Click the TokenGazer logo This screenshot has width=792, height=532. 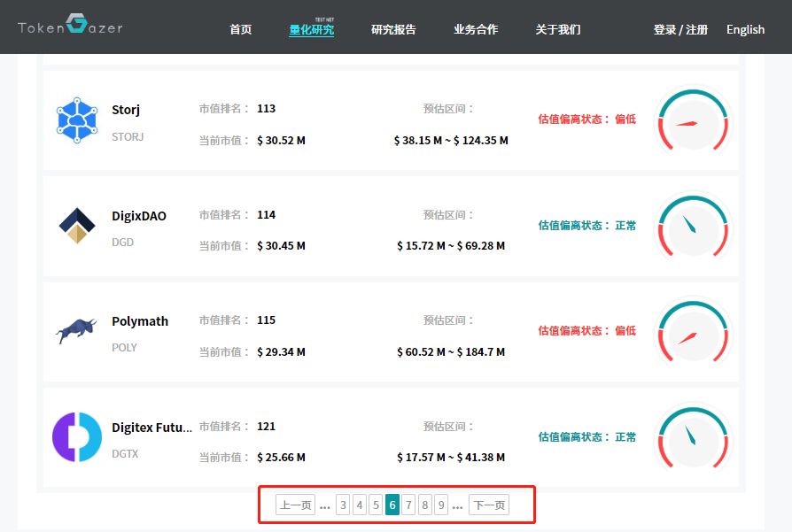(70, 24)
